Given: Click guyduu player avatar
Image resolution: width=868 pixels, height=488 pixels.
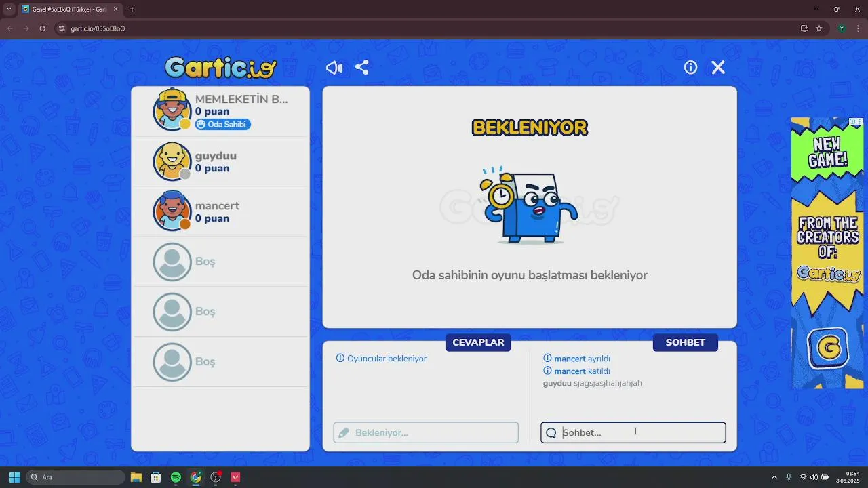Looking at the screenshot, I should point(172,161).
